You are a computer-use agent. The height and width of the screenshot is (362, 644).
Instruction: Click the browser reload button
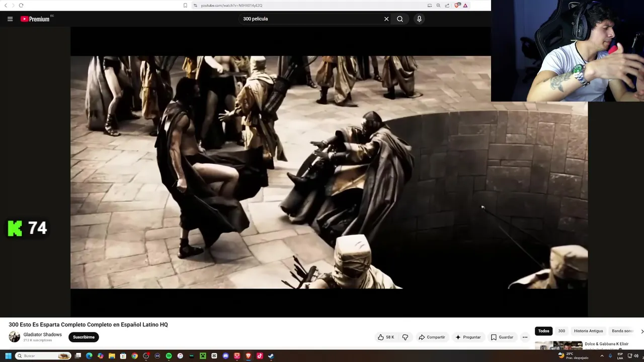pyautogui.click(x=21, y=5)
